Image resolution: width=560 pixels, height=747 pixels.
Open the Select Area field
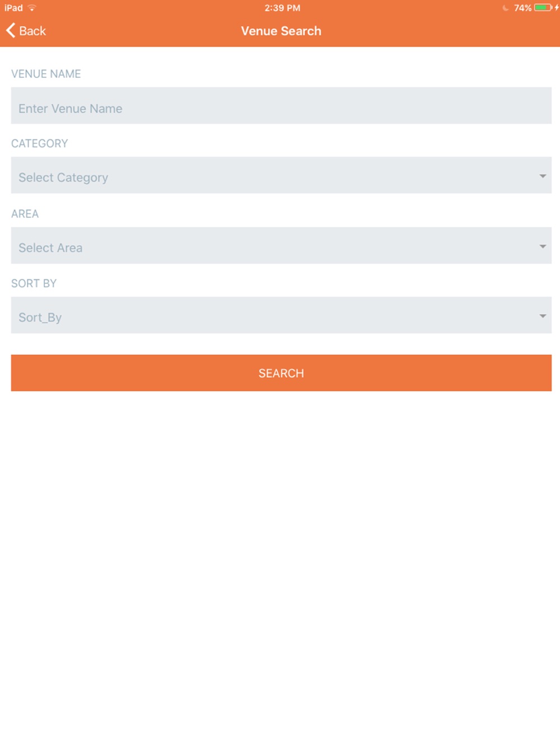[x=281, y=245]
